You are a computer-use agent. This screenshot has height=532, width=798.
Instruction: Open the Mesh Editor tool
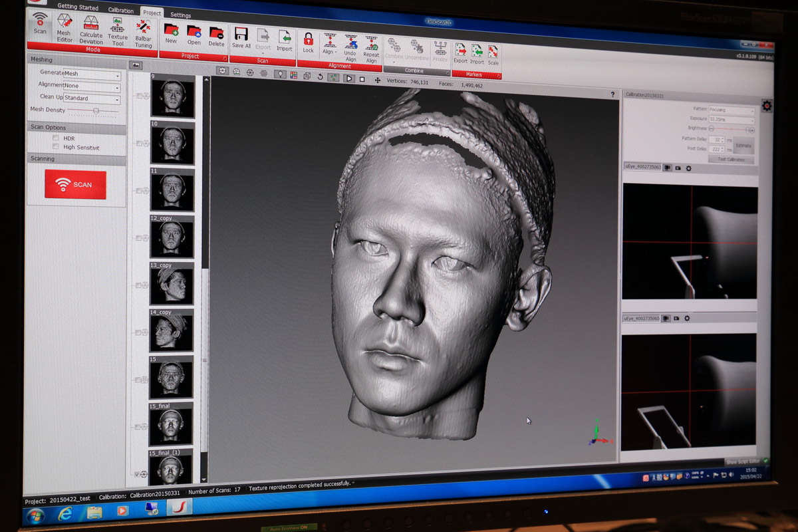click(x=64, y=27)
